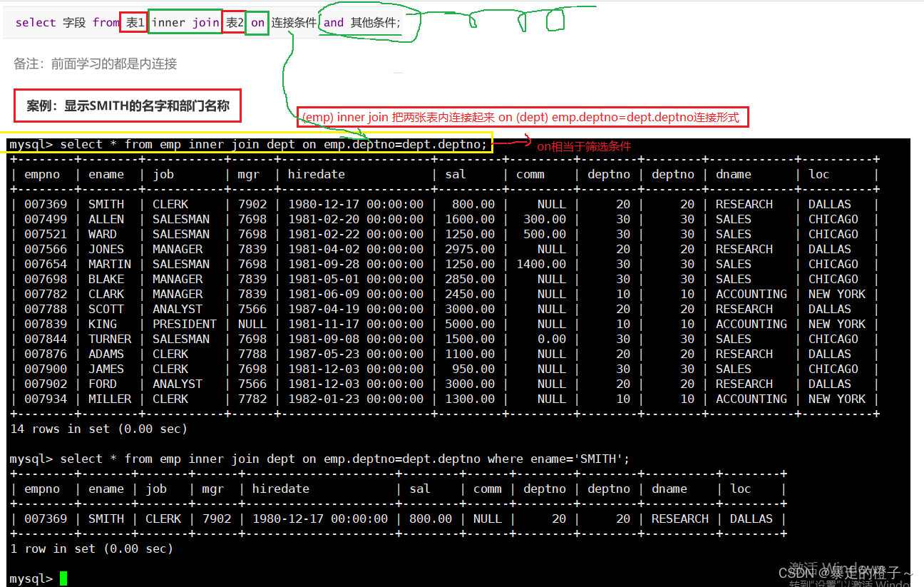
Task: Click the '14 rows in set (0.00 sec)' line
Action: (x=98, y=429)
